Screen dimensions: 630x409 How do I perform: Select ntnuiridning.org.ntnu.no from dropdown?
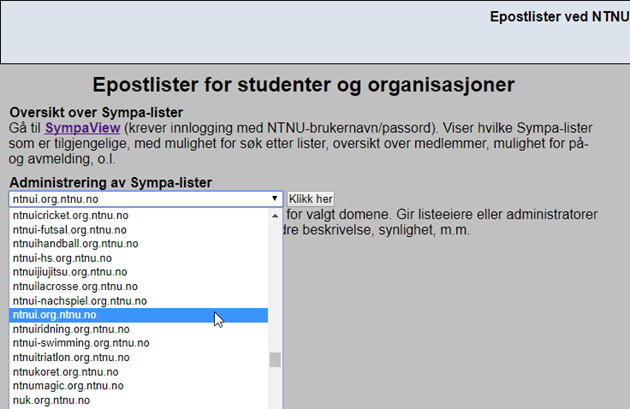pyautogui.click(x=139, y=329)
